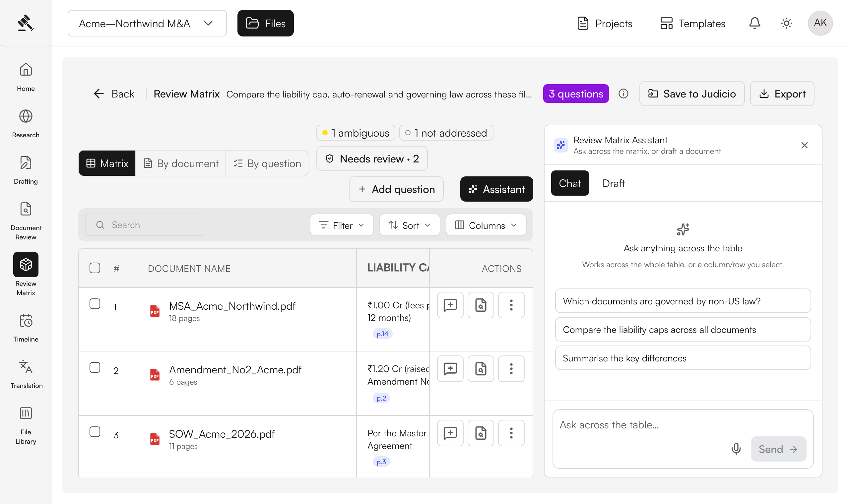
Task: Focus 'Ask across the table...' input
Action: [683, 425]
